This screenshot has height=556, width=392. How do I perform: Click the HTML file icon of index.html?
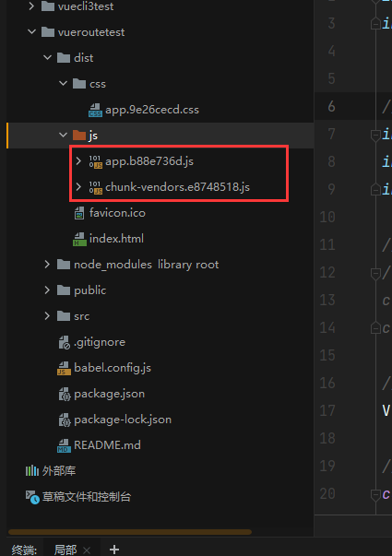79,239
